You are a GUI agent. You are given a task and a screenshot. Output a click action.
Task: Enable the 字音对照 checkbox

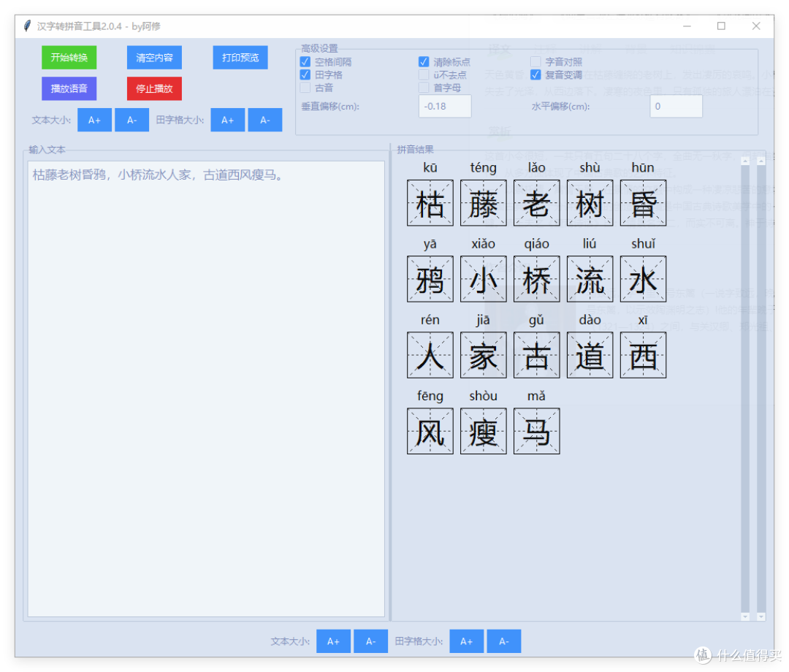535,62
